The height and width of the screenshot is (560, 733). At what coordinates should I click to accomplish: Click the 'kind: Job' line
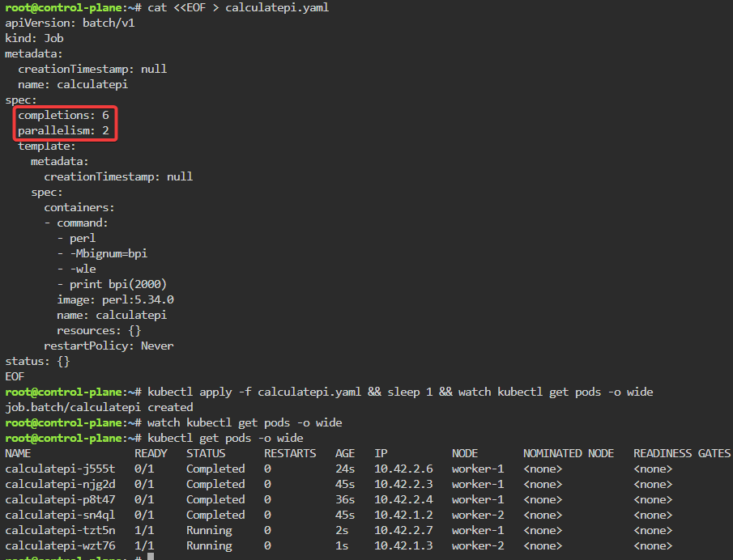[x=34, y=39]
